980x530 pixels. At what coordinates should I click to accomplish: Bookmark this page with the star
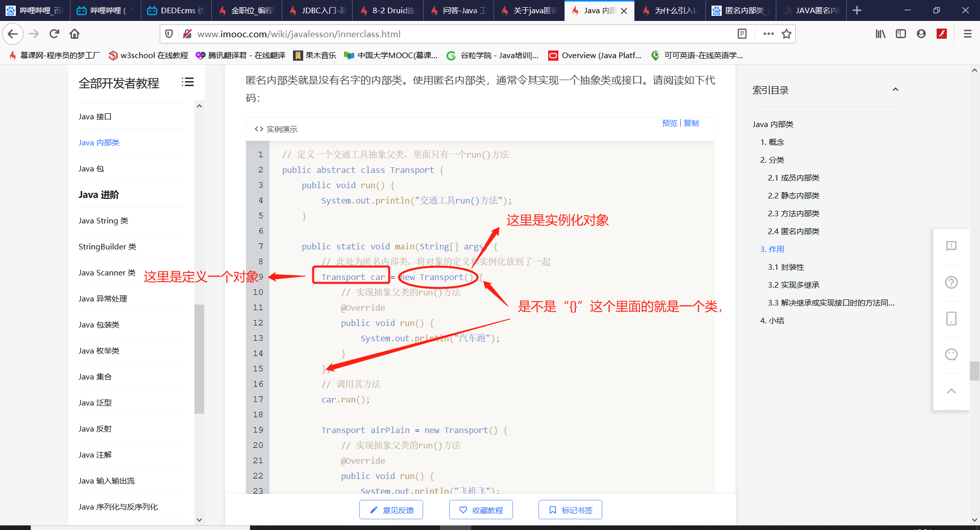click(787, 34)
